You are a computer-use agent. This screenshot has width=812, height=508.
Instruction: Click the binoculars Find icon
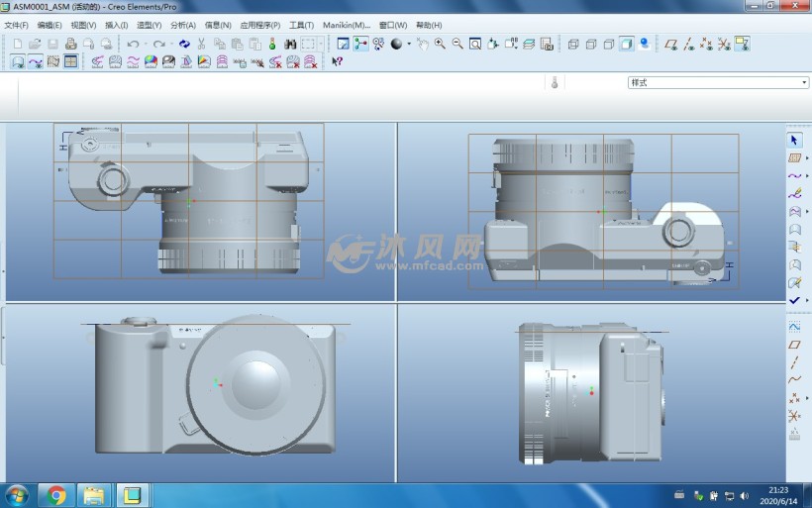coord(290,44)
